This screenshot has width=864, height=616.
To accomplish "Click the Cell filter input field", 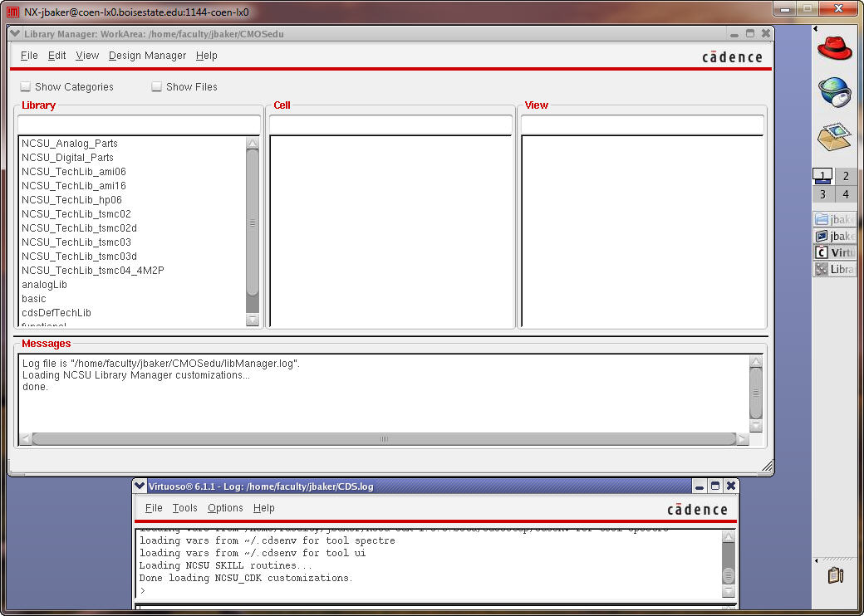I will click(x=390, y=125).
